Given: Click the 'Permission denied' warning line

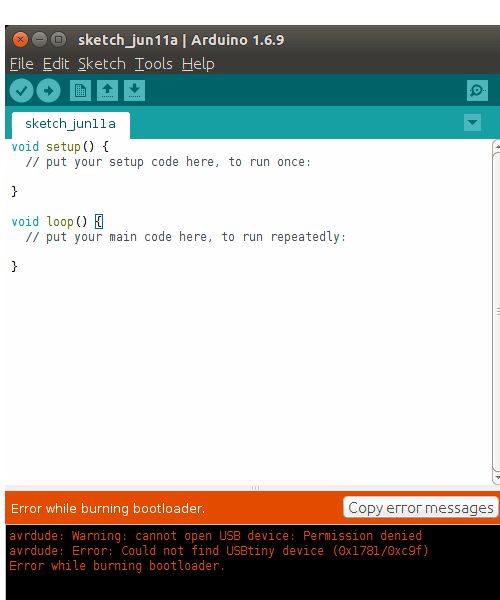Looking at the screenshot, I should pyautogui.click(x=215, y=535).
